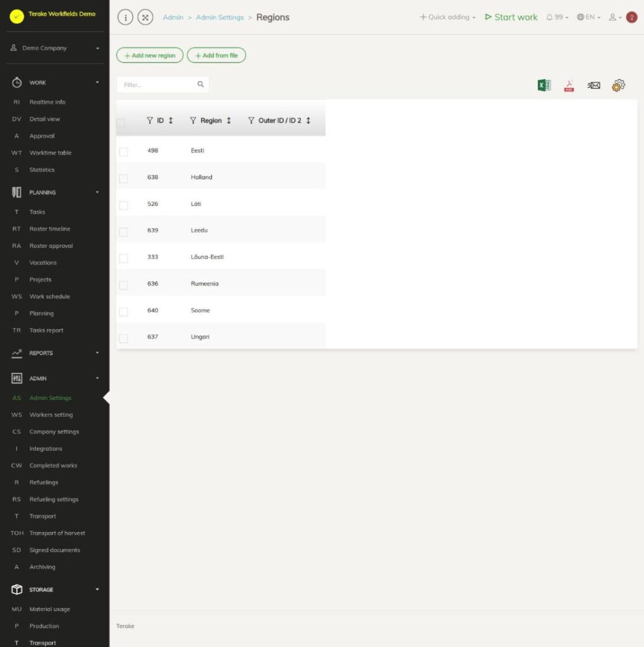
Task: Select the Läti row checkbox
Action: pyautogui.click(x=123, y=205)
